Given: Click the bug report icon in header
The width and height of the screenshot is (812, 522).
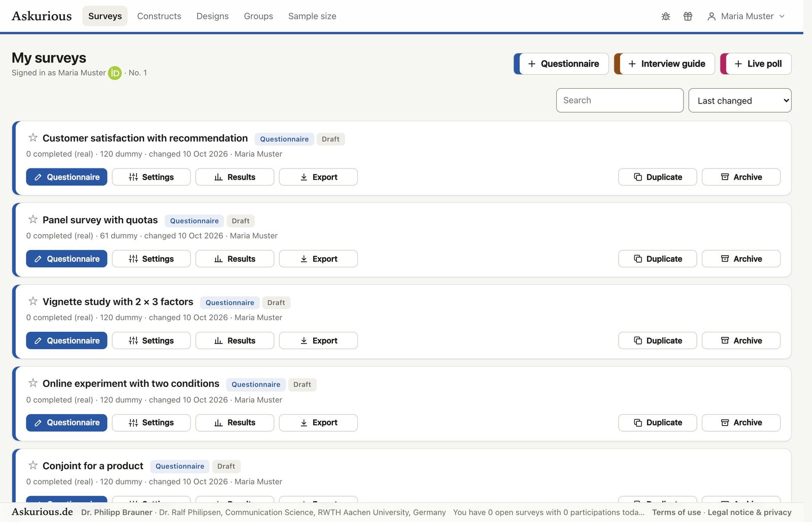Looking at the screenshot, I should 666,16.
